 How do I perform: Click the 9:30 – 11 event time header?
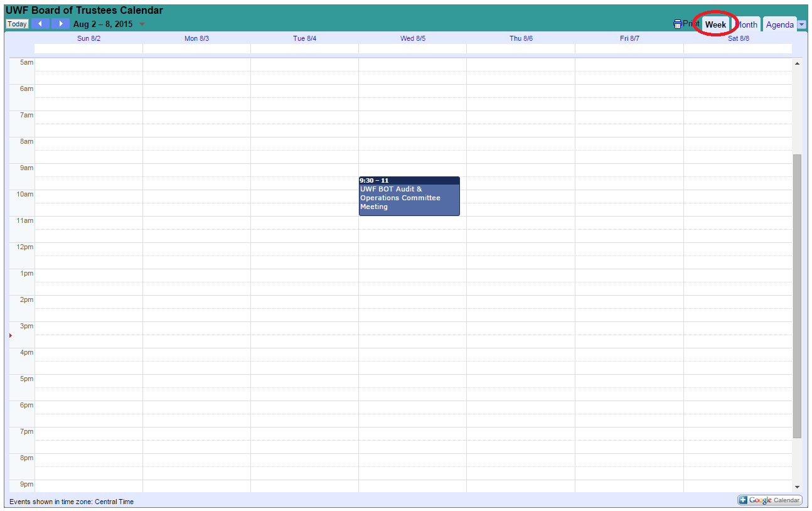(x=409, y=180)
